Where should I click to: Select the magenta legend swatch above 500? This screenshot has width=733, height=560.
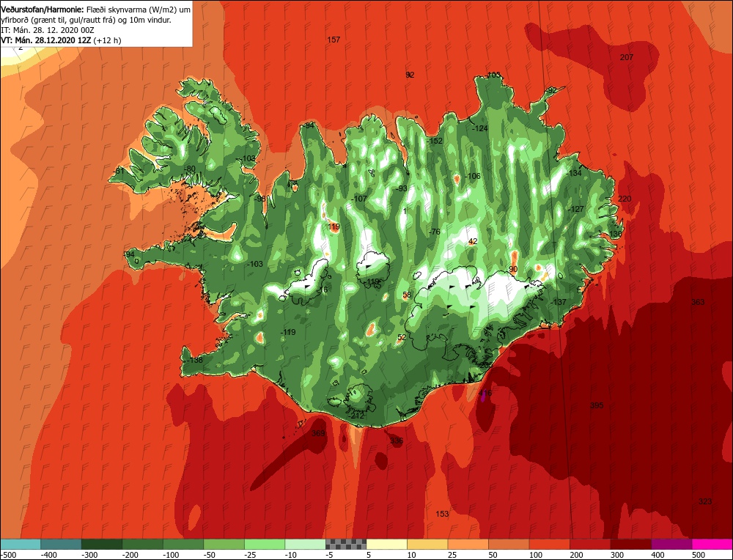click(712, 544)
